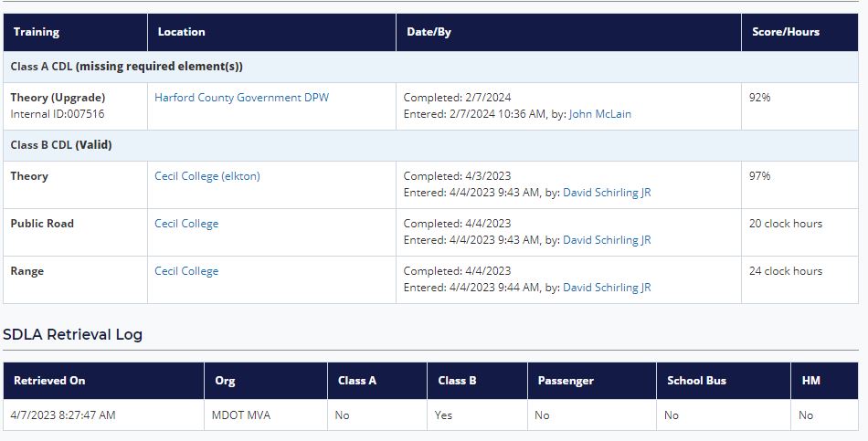This screenshot has height=441, width=868.
Task: Click the MDOT MVA org cell
Action: pos(241,415)
